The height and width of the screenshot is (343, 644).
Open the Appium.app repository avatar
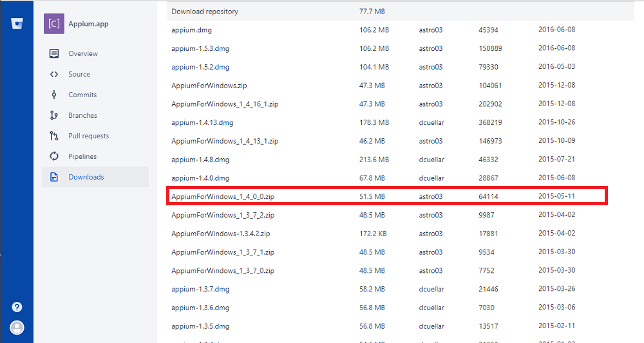click(x=54, y=24)
